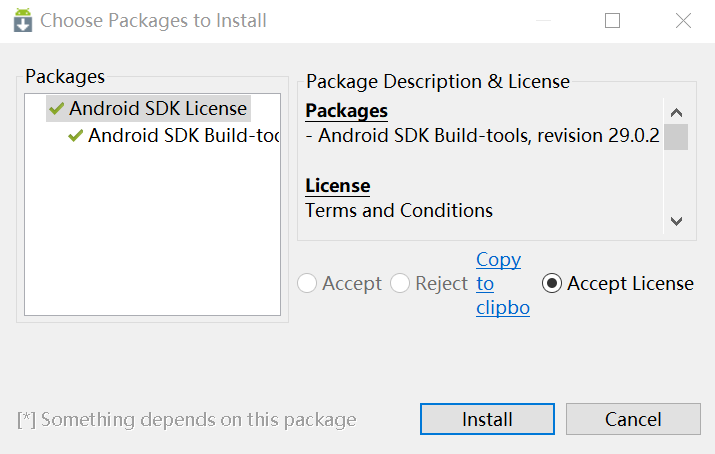The width and height of the screenshot is (715, 454).
Task: Click the Terms and Conditions text
Action: tap(399, 211)
